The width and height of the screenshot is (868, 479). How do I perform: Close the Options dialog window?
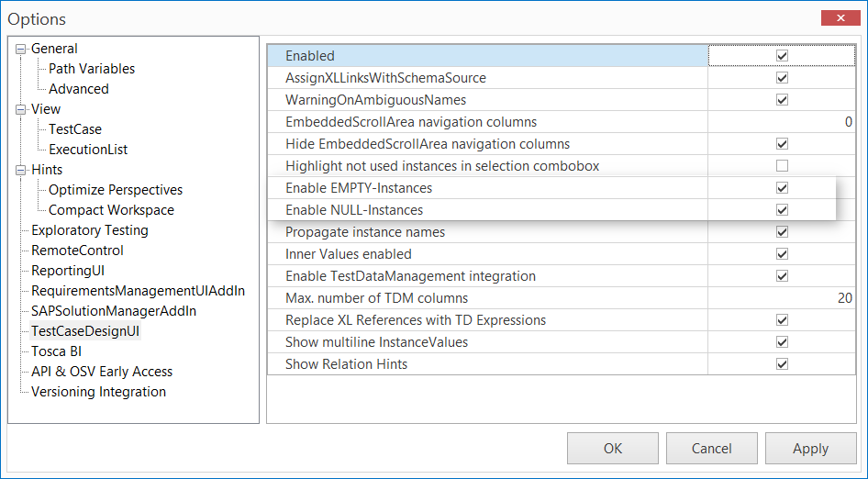point(840,17)
